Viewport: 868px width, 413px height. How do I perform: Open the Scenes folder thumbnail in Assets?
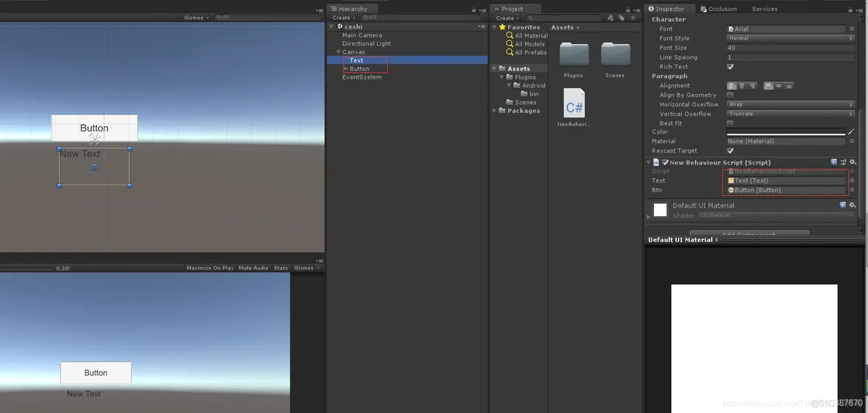click(615, 55)
